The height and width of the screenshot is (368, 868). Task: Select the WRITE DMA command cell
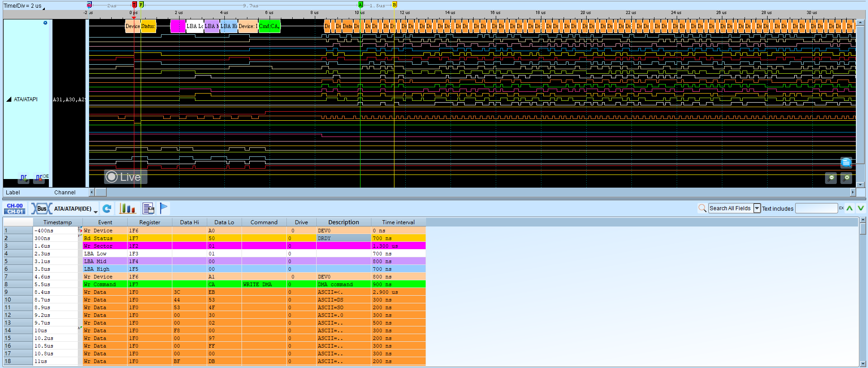(x=264, y=284)
